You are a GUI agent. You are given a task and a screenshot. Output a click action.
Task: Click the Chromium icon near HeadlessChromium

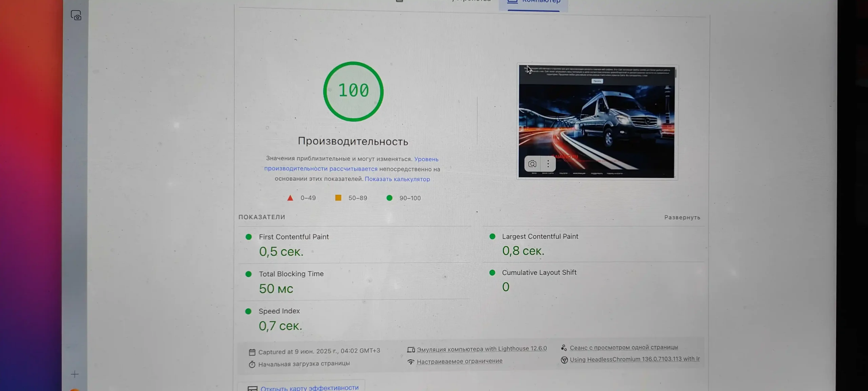click(x=564, y=360)
